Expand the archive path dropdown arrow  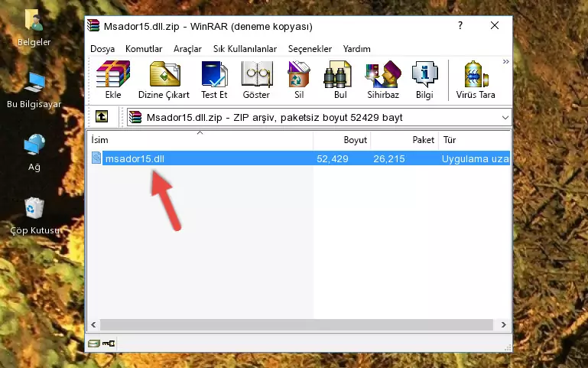click(505, 118)
